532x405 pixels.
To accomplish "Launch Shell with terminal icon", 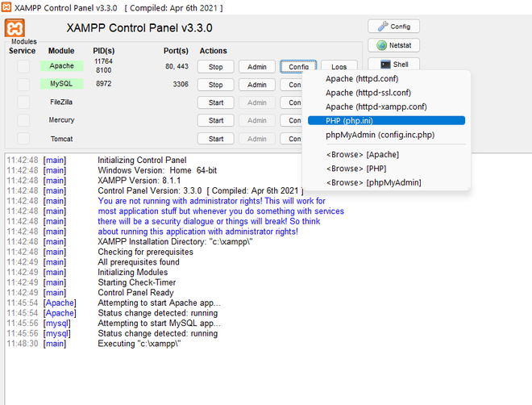I will click(x=393, y=65).
